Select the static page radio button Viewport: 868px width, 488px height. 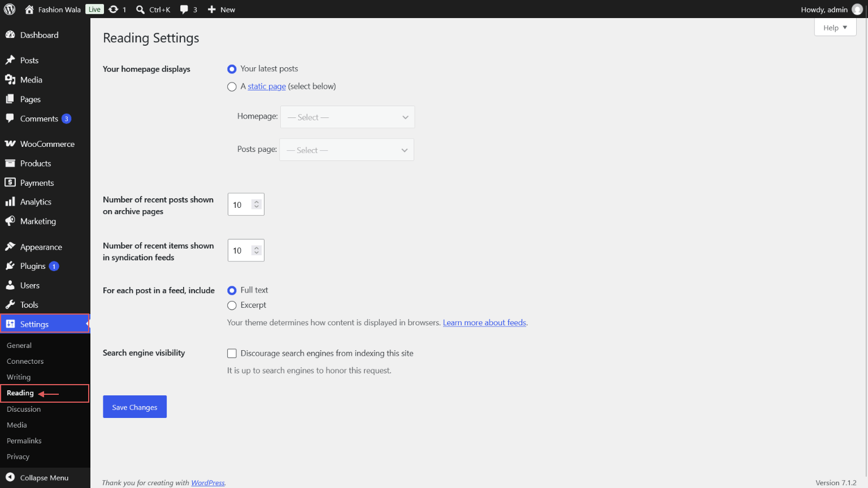click(232, 86)
